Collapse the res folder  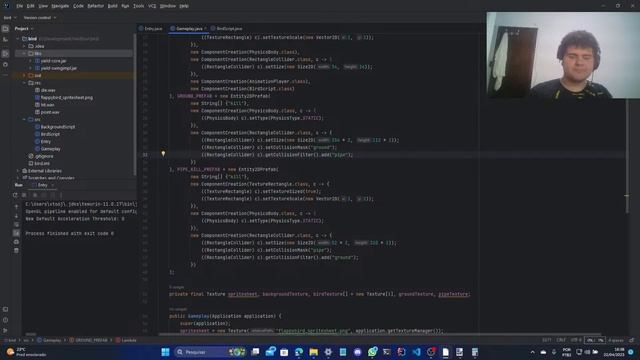pos(24,83)
